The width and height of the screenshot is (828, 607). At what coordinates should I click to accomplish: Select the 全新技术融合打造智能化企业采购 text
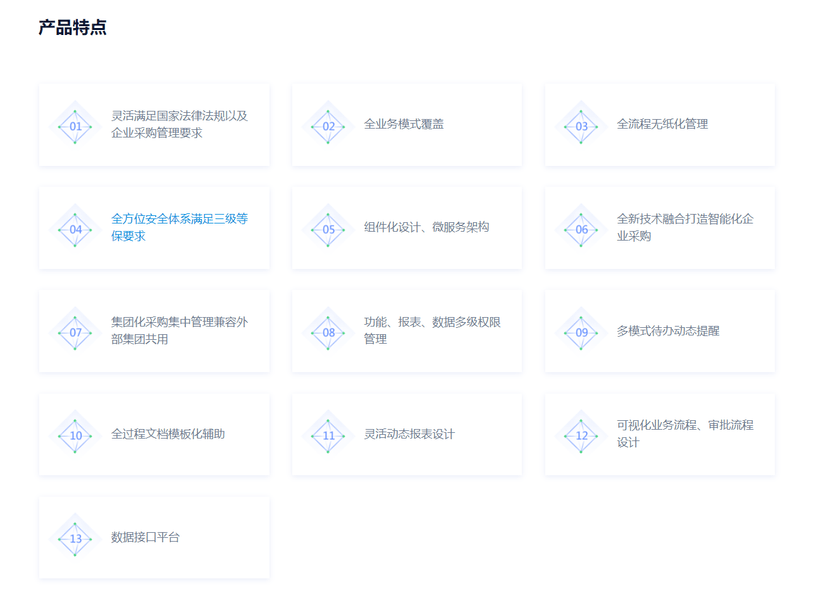pos(685,227)
